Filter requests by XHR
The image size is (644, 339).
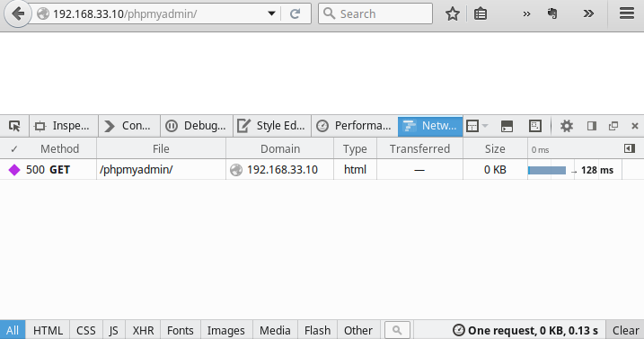coord(143,330)
